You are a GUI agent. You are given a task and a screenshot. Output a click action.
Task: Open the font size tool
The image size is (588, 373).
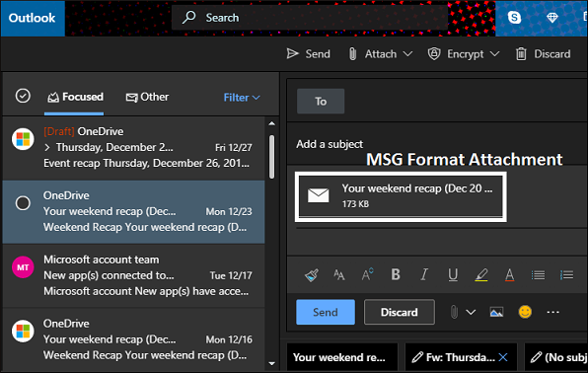pos(339,275)
